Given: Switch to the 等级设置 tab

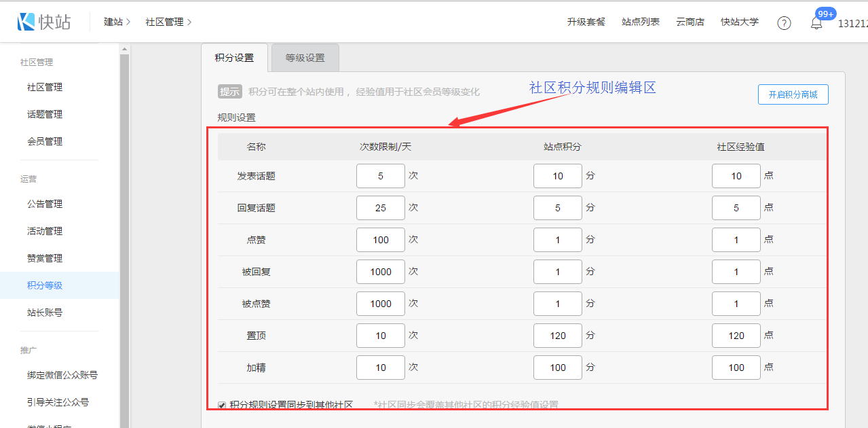Looking at the screenshot, I should pos(305,58).
